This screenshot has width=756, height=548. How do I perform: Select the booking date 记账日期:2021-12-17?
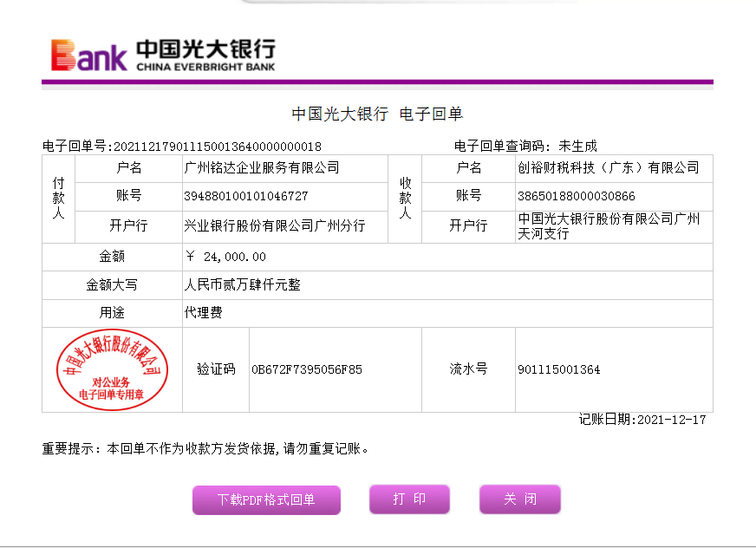[x=642, y=420]
